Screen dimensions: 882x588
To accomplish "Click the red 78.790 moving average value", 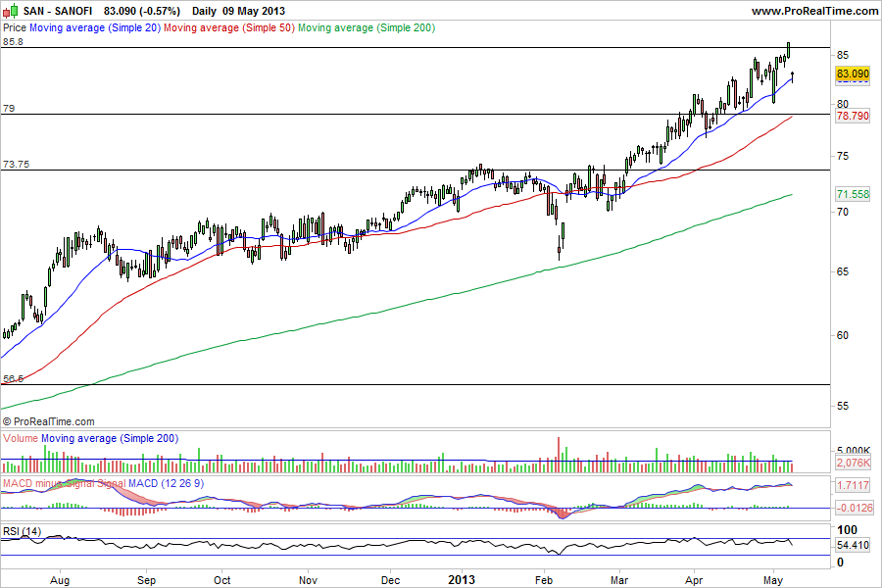I will pos(853,116).
